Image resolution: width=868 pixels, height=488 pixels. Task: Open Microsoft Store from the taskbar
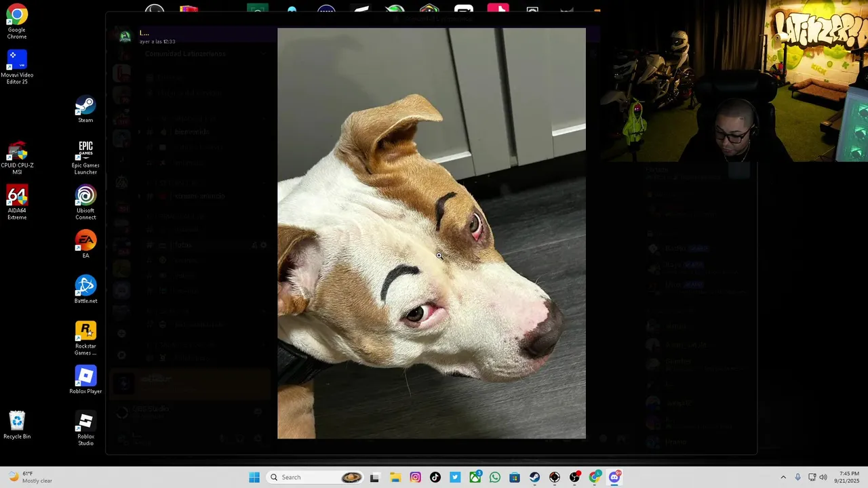(515, 477)
